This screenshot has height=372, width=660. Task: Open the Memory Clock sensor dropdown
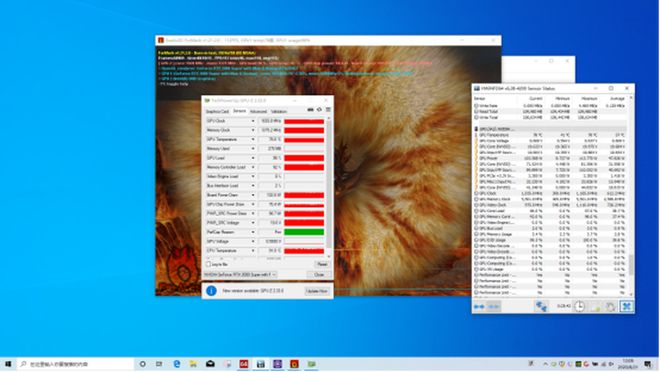[253, 130]
